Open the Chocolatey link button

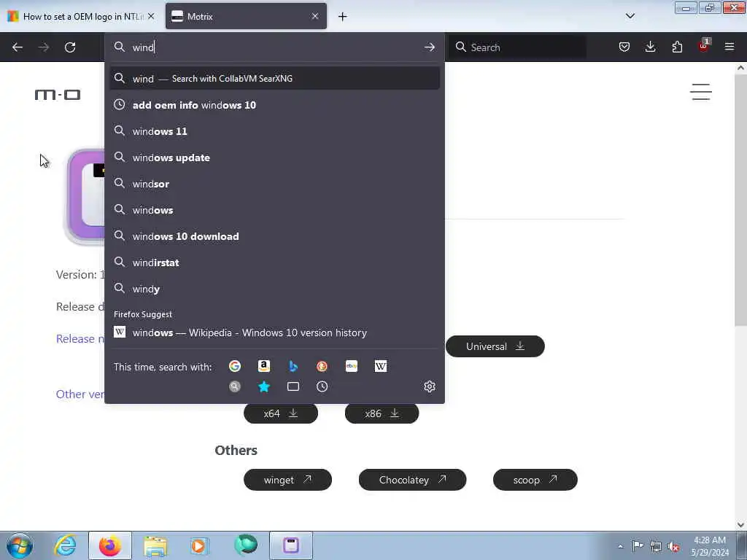(x=413, y=480)
